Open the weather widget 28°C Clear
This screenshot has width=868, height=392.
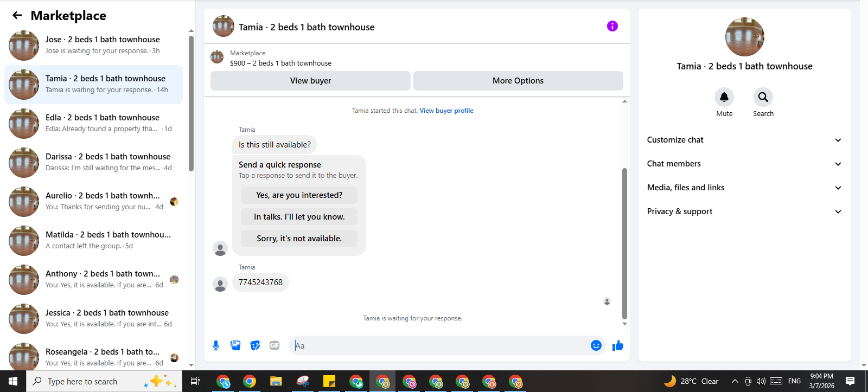click(x=692, y=381)
